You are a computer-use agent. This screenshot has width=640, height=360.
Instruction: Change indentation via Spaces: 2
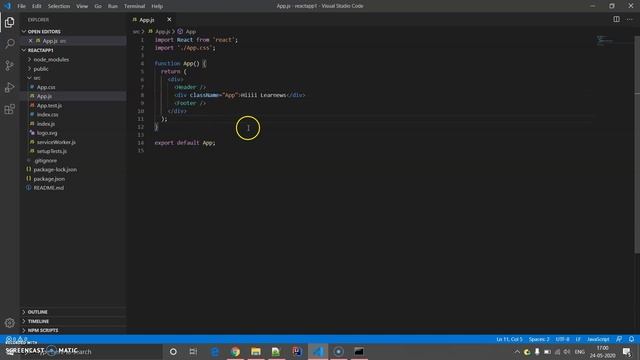coord(539,339)
